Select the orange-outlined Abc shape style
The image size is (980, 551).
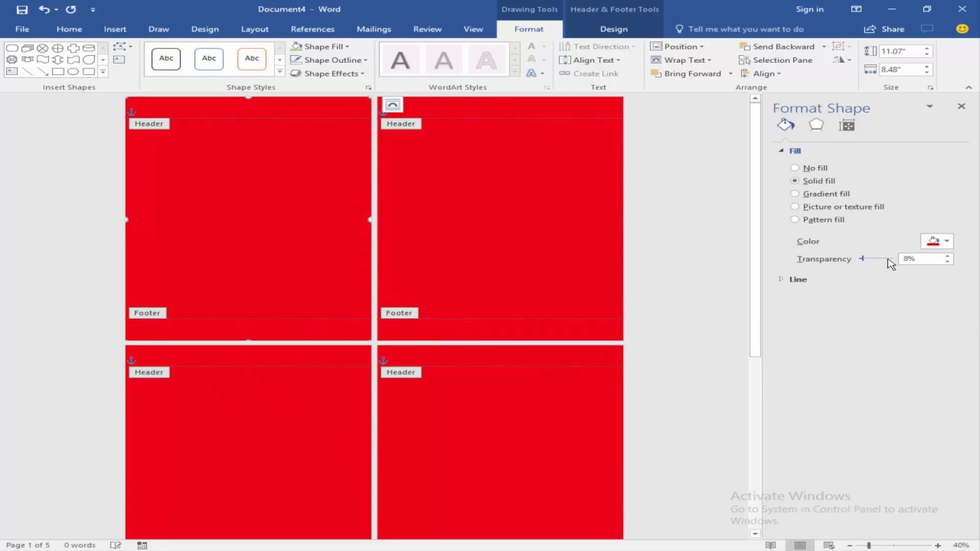252,59
